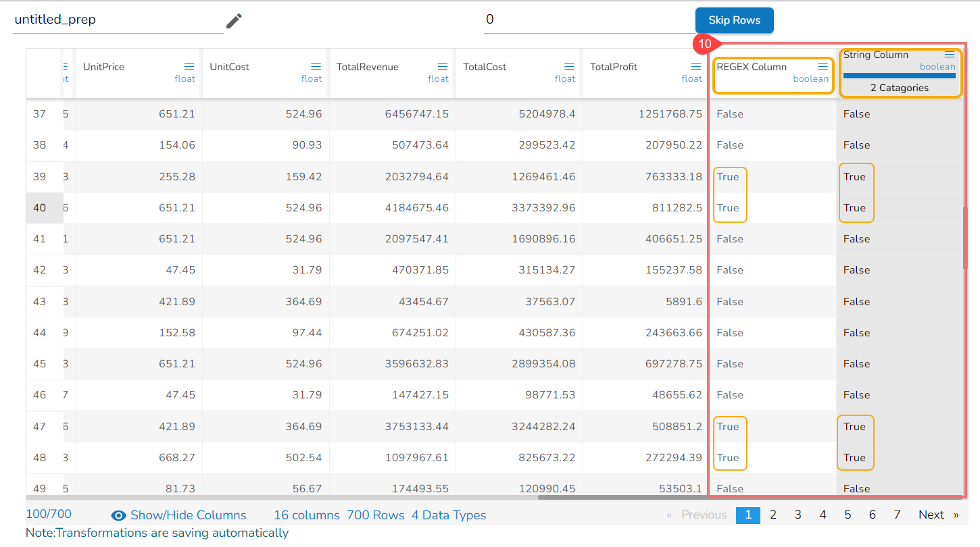Go to page 2
The width and height of the screenshot is (980, 547).
(x=773, y=515)
